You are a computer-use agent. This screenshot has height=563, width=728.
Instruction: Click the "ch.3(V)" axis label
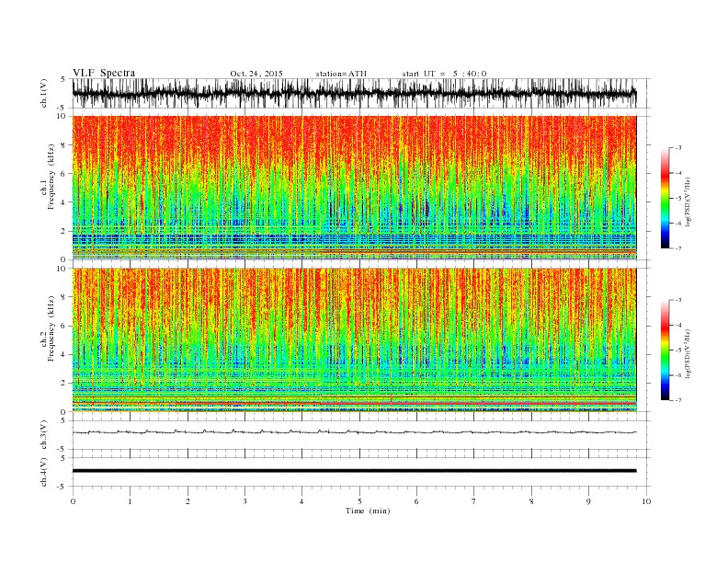point(44,435)
